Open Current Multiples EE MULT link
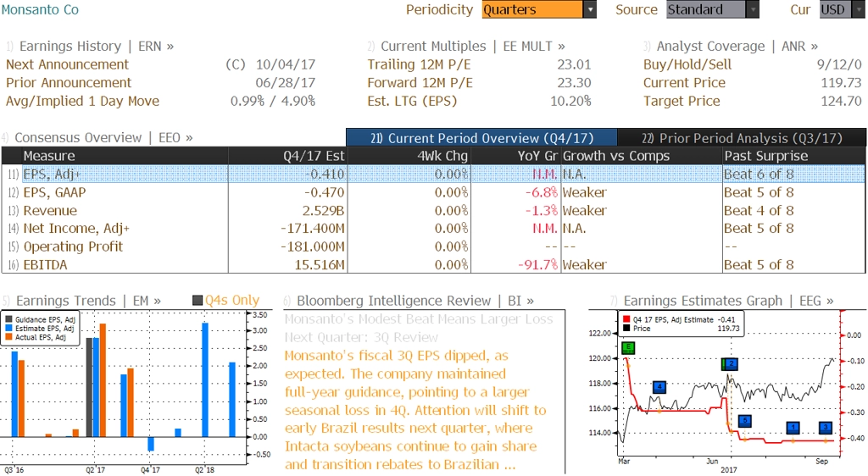The image size is (868, 476). pyautogui.click(x=473, y=47)
